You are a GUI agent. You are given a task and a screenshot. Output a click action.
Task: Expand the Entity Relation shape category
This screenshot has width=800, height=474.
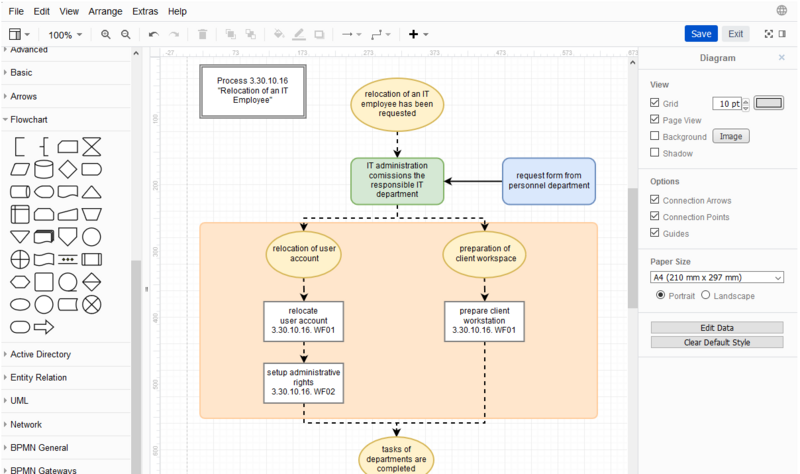(x=38, y=377)
